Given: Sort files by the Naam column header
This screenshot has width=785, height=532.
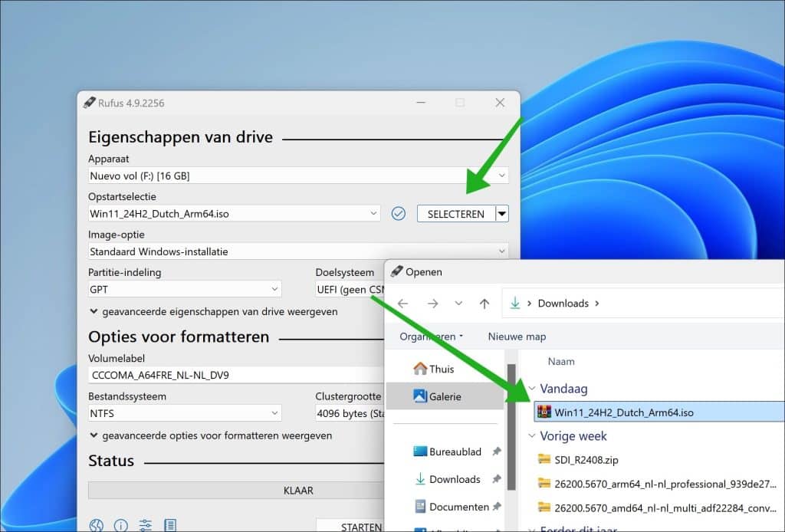Looking at the screenshot, I should point(561,361).
